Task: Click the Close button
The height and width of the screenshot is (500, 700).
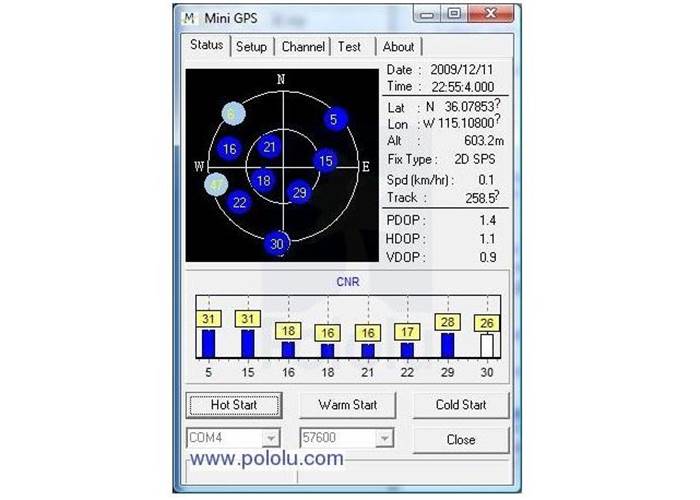Action: (461, 439)
